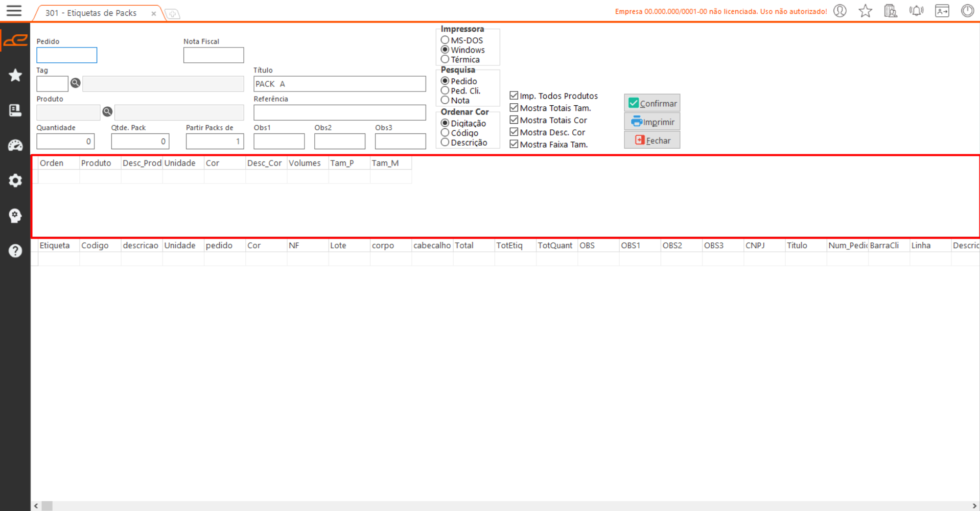The width and height of the screenshot is (980, 511).
Task: Select the Térmica printer option
Action: 445,60
